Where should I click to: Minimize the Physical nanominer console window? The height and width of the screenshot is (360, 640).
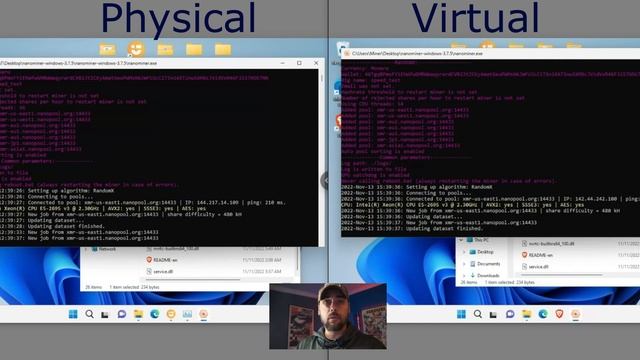pyautogui.click(x=282, y=63)
